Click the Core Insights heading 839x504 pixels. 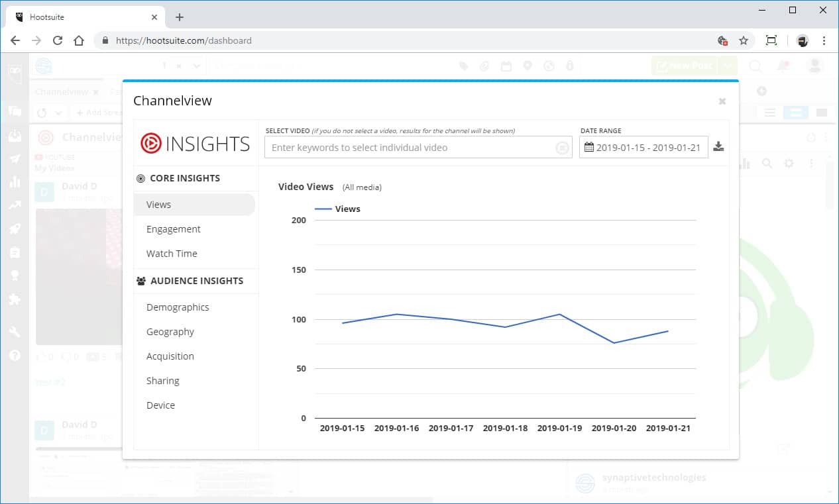pos(185,178)
